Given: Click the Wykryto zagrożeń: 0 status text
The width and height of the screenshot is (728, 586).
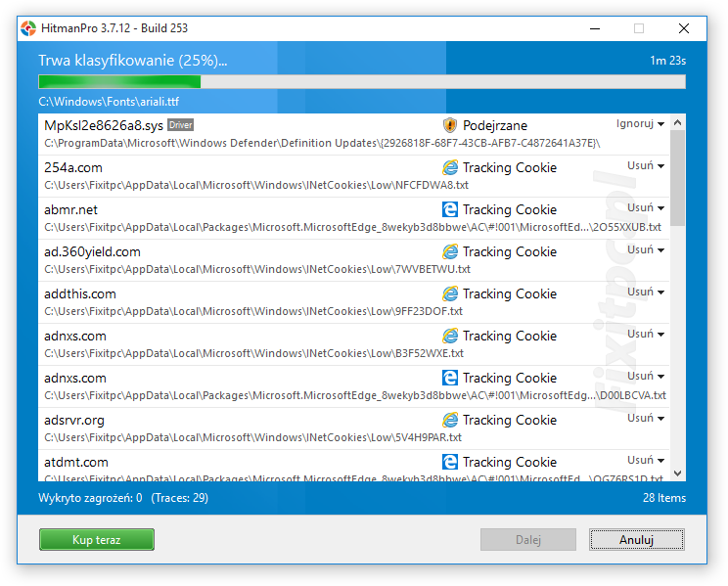Looking at the screenshot, I should coord(90,498).
